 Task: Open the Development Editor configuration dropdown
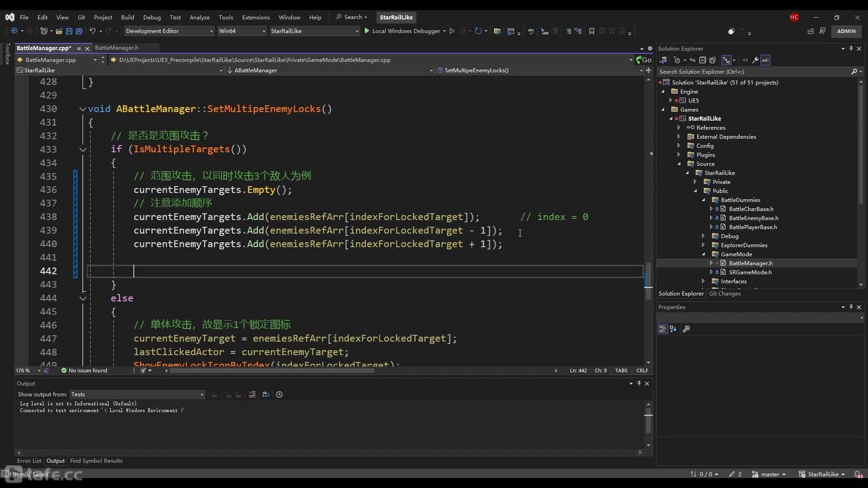tap(169, 31)
